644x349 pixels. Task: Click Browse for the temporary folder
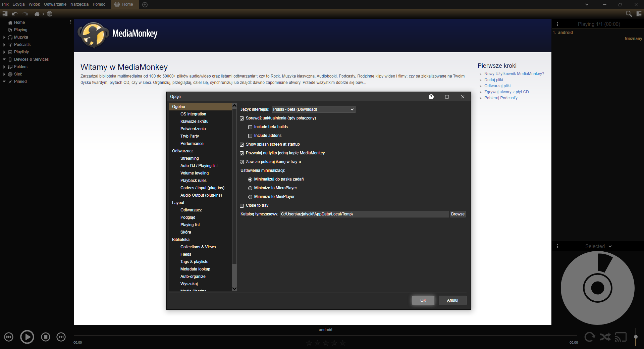pos(458,214)
